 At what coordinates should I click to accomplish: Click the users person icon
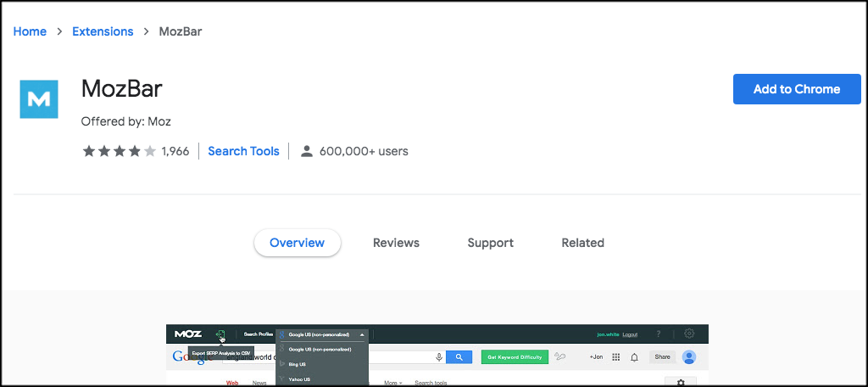point(307,151)
